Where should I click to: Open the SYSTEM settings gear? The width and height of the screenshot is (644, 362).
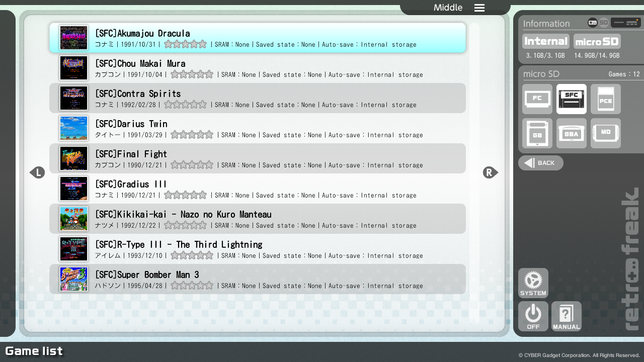tap(533, 283)
